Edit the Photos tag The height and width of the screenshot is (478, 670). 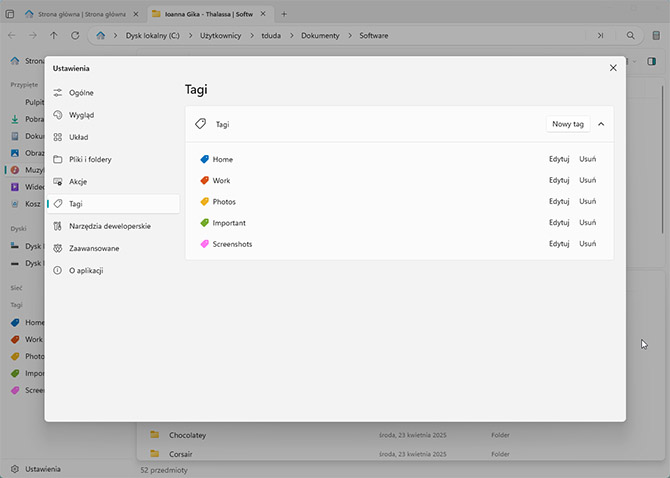(558, 202)
